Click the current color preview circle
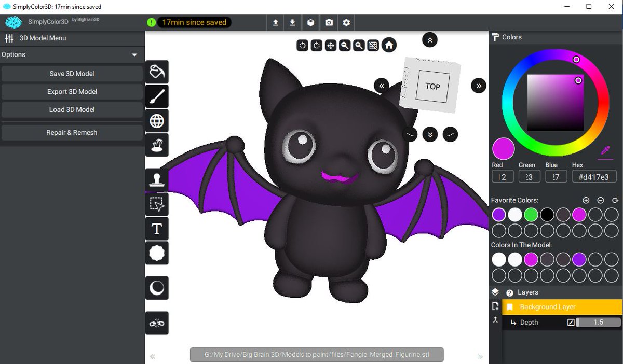 (x=504, y=148)
